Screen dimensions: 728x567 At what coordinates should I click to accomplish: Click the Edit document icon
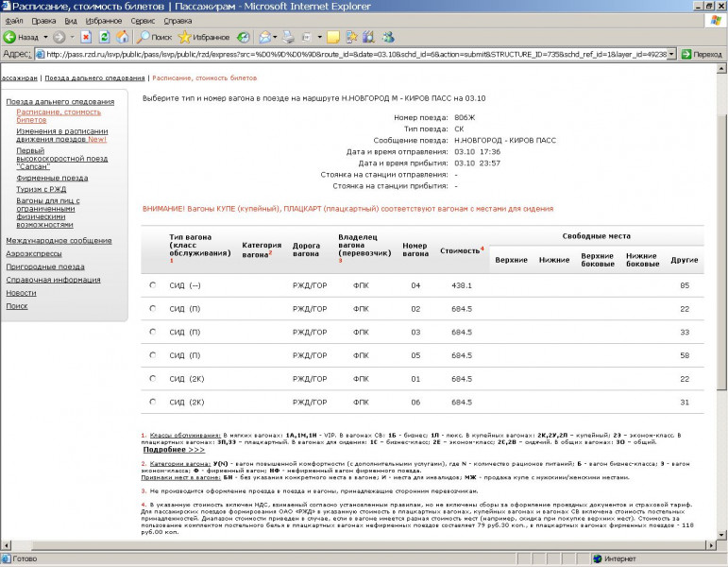[x=307, y=37]
